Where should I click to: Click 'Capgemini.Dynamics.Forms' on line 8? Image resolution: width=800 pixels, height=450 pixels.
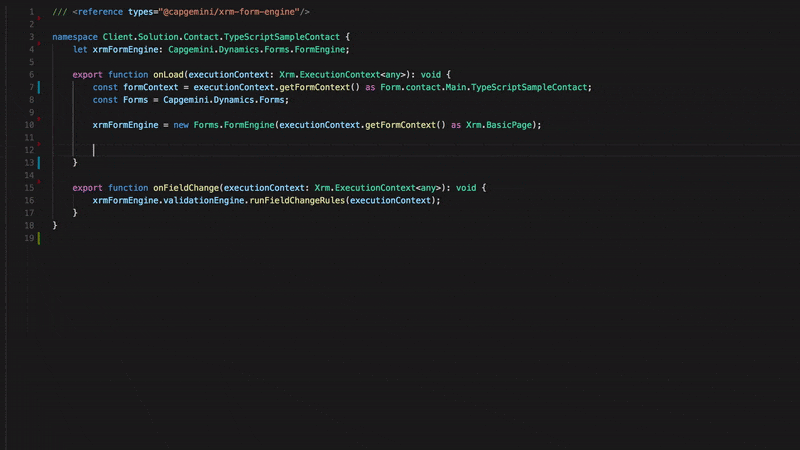pyautogui.click(x=223, y=100)
